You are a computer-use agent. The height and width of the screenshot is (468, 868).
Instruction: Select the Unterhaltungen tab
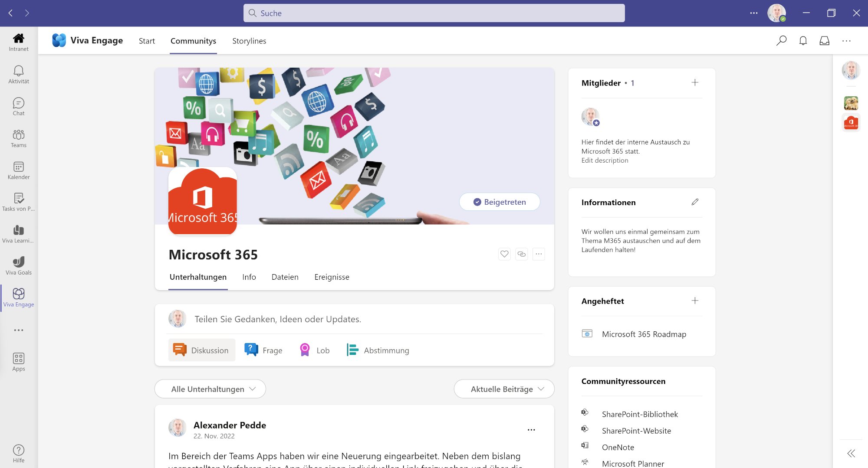(x=198, y=277)
